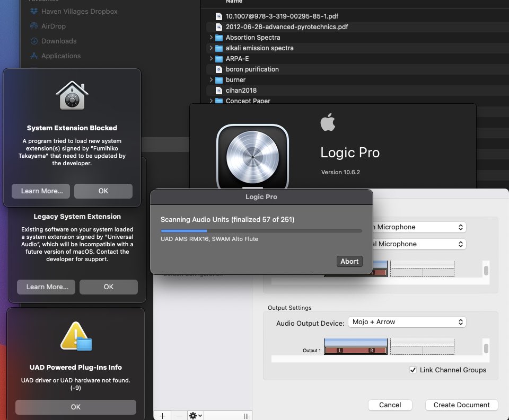Click the AirDrop icon in sidebar
Image resolution: width=509 pixels, height=420 pixels.
tap(34, 26)
